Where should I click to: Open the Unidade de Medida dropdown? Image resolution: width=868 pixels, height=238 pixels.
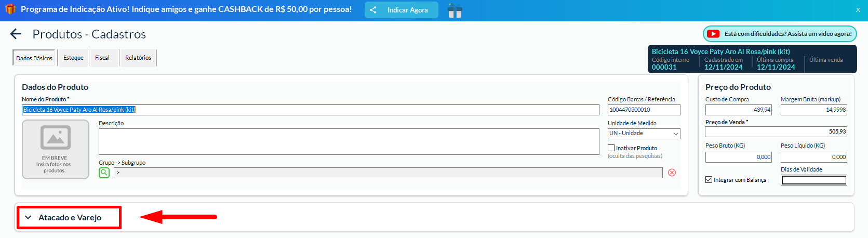pyautogui.click(x=644, y=134)
